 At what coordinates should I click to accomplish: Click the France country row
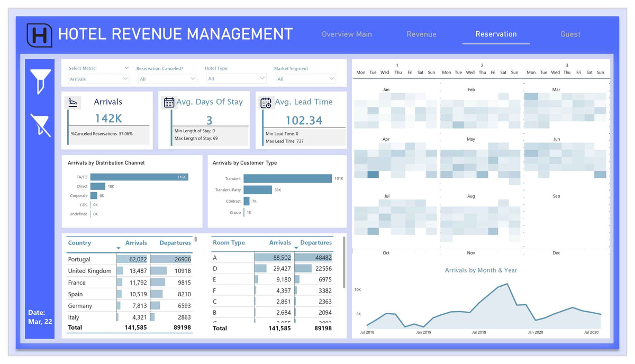click(x=130, y=283)
